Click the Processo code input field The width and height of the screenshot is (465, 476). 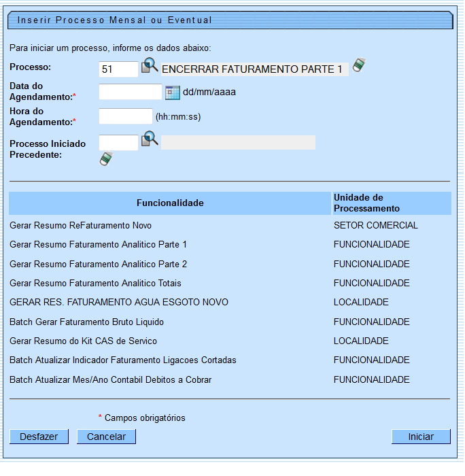118,69
